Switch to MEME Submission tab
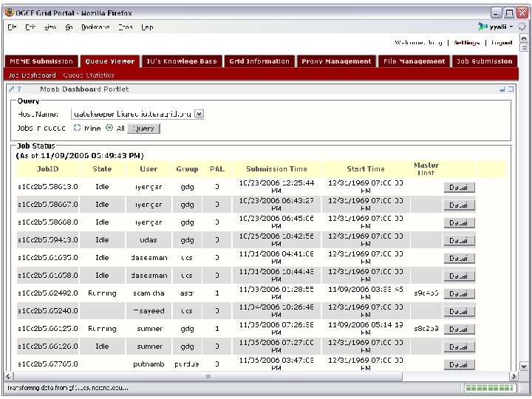 [41, 61]
